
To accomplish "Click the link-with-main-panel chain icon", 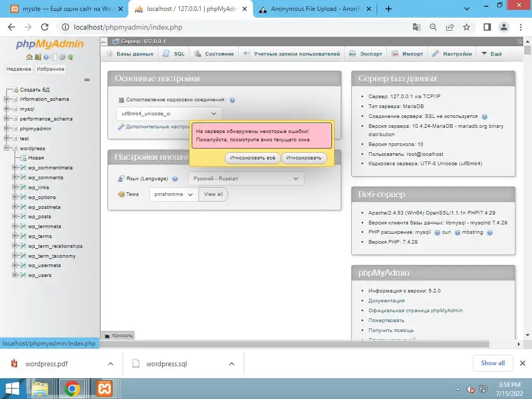I will point(87,79).
